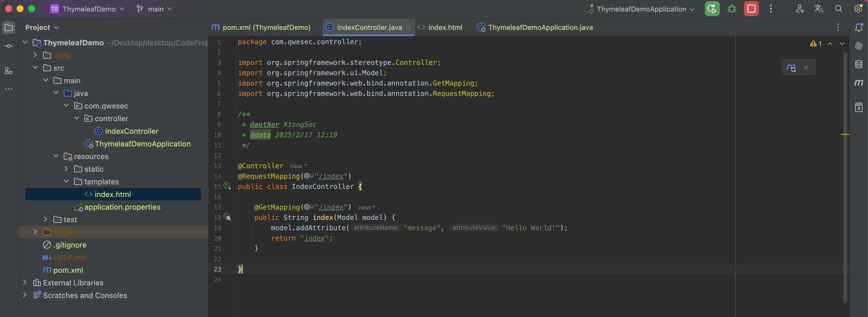868x317 pixels.
Task: Load Maven changes floating button
Action: (x=791, y=67)
